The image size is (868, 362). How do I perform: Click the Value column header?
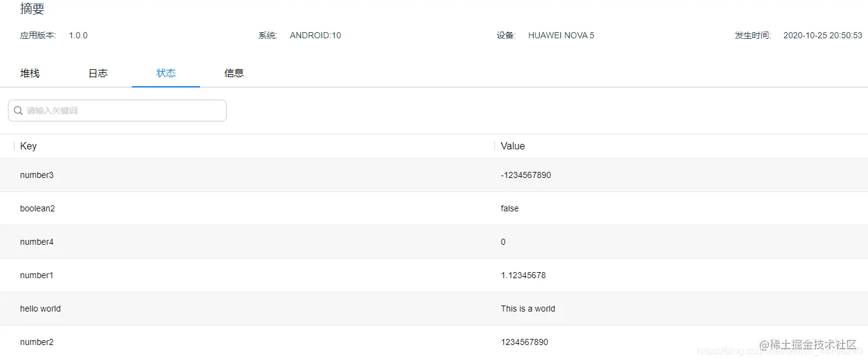tap(512, 146)
